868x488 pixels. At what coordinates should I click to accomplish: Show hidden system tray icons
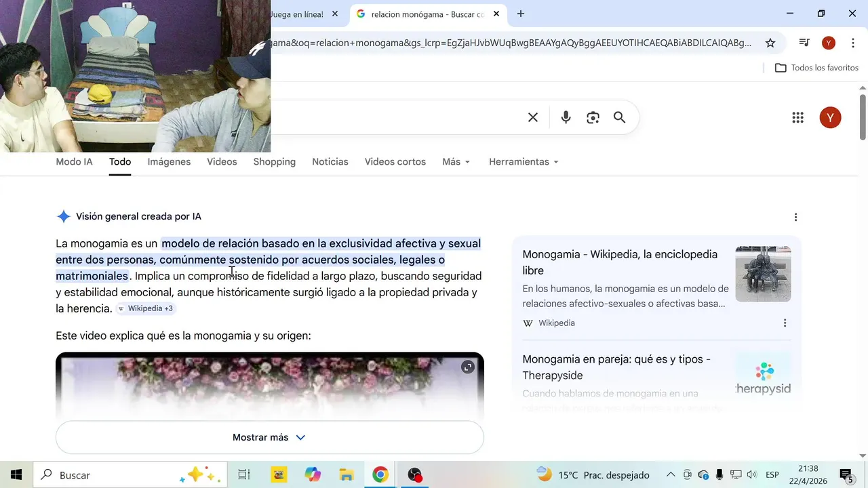pos(671,474)
